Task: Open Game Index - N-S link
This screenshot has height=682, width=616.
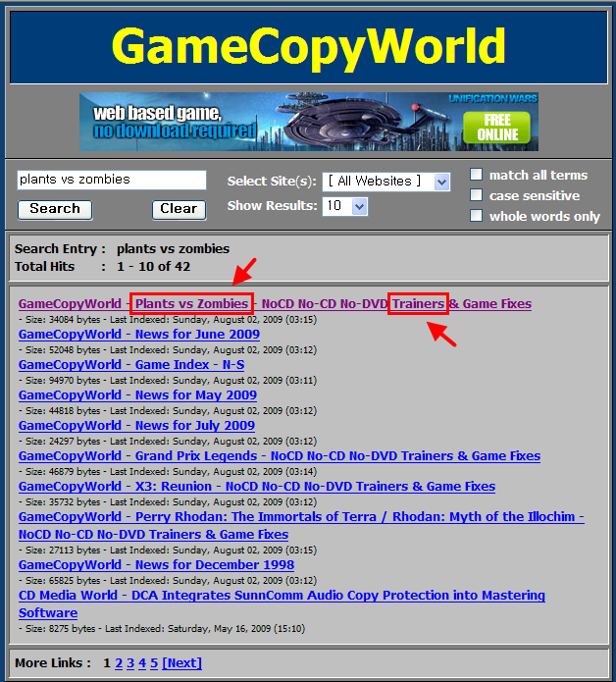Action: pos(131,364)
